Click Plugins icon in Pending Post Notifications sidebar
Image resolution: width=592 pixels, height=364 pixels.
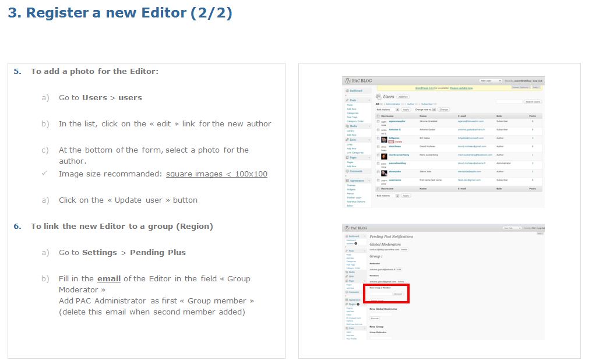click(347, 304)
